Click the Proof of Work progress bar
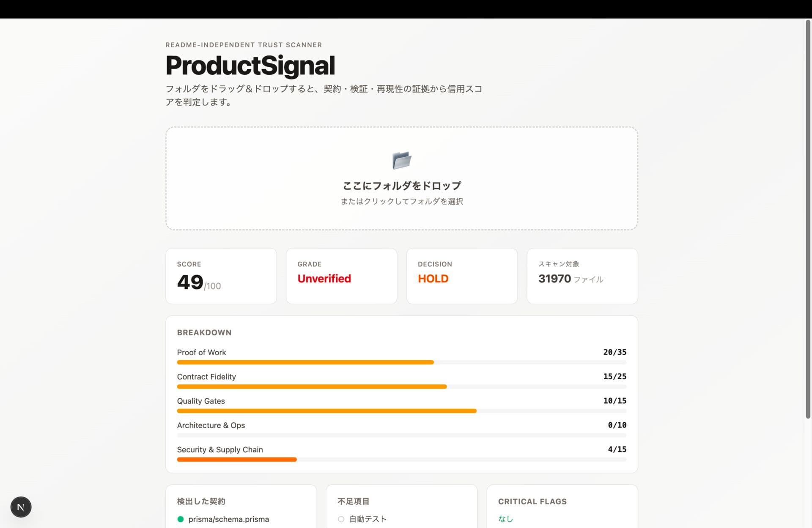The width and height of the screenshot is (812, 528). point(304,362)
